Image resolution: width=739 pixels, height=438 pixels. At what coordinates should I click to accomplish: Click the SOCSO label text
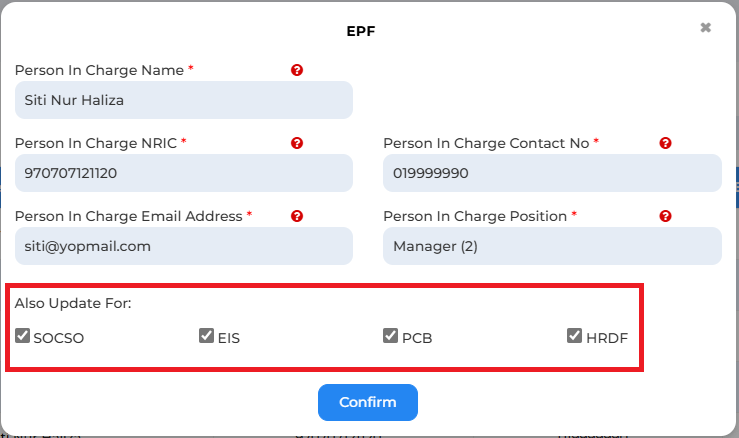pyautogui.click(x=58, y=338)
